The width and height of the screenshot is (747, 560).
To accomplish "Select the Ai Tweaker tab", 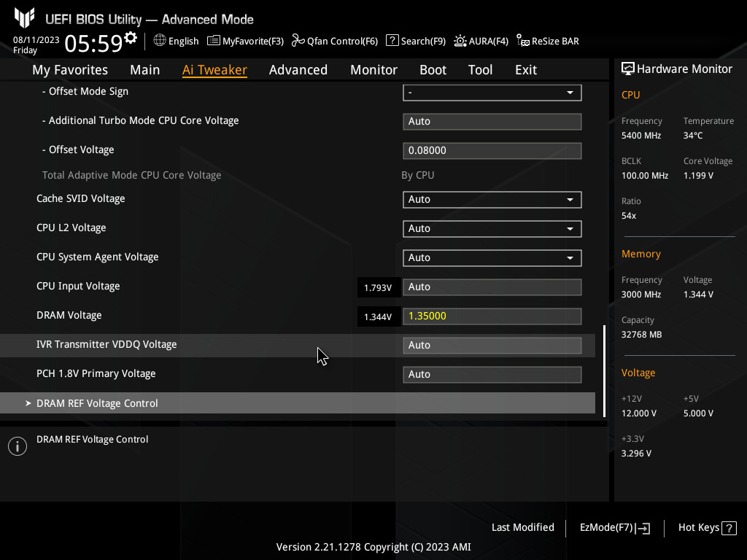I will [x=214, y=69].
